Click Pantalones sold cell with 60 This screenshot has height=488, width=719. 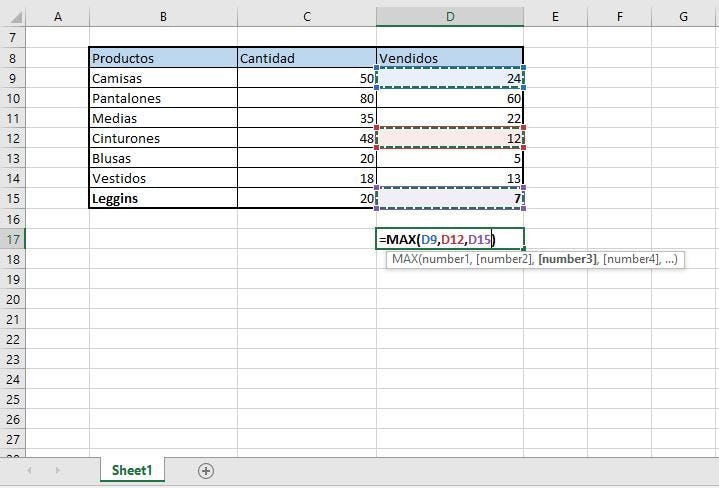click(x=450, y=98)
